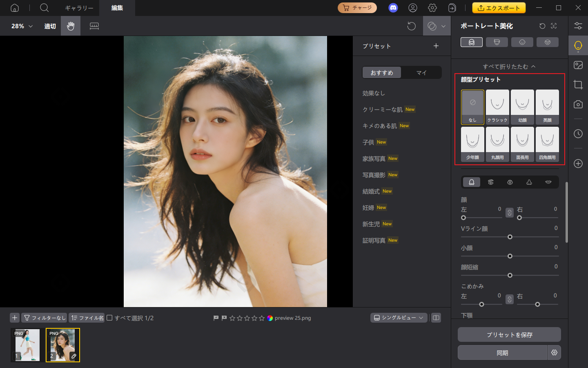Switch to the マイ presets tab
Screen dimensions: 588x368
click(421, 72)
